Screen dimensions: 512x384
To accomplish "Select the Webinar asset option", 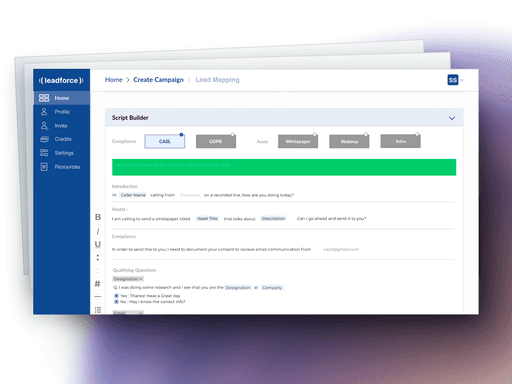I will click(349, 141).
